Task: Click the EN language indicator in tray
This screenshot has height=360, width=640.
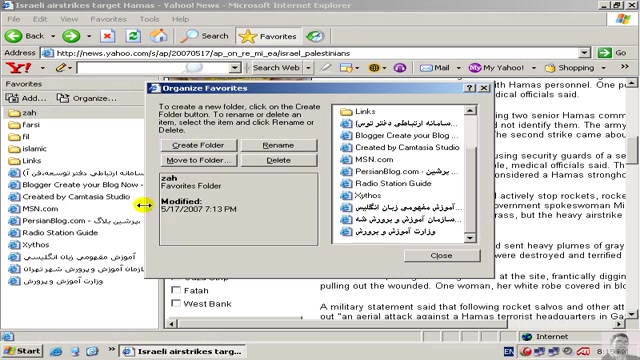Action: [x=509, y=351]
